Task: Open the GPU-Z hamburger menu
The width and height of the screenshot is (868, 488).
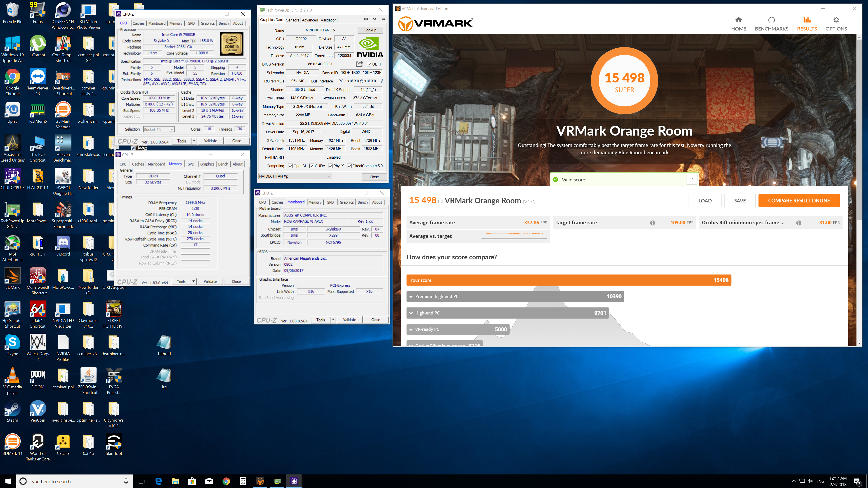Action: [383, 19]
